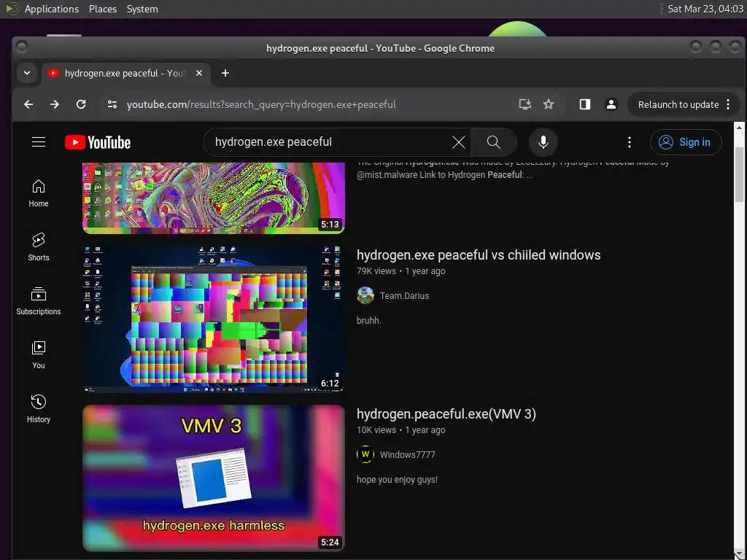Click the '79K views • 1 year ago' text
The height and width of the screenshot is (560, 747).
(400, 271)
